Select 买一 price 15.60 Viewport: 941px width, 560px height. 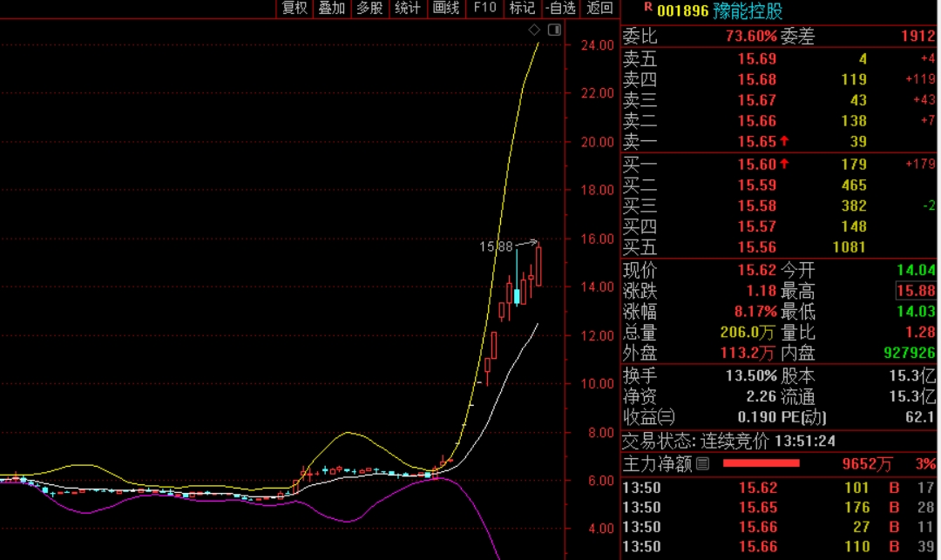[757, 165]
